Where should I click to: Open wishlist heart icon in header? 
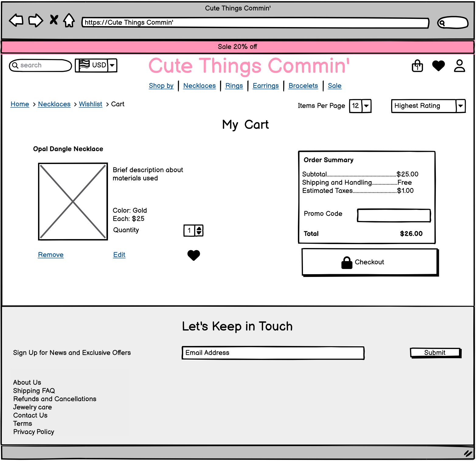pyautogui.click(x=438, y=66)
